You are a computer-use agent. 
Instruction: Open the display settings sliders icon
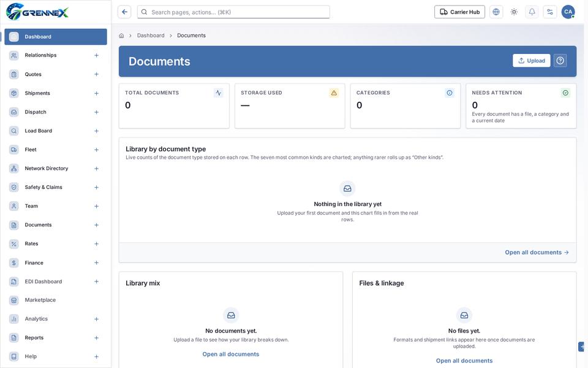pyautogui.click(x=550, y=12)
